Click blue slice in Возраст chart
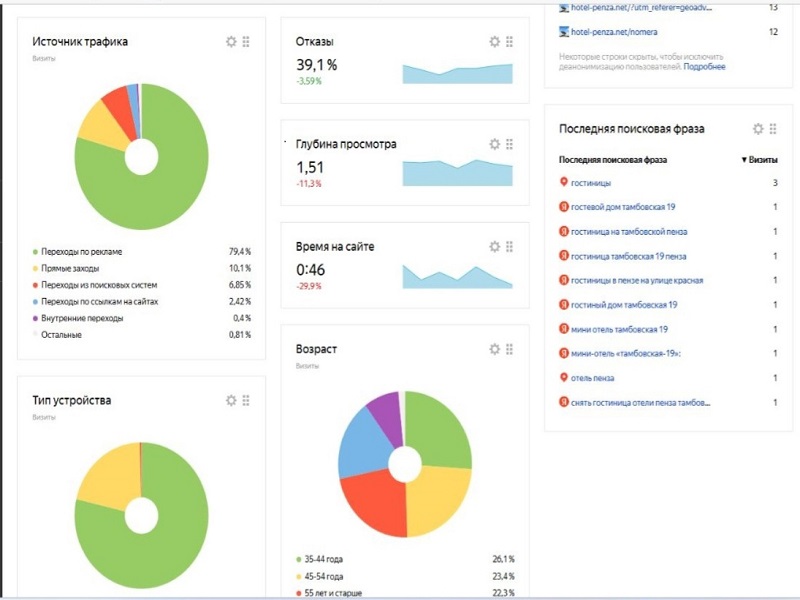Image resolution: width=800 pixels, height=600 pixels. click(x=363, y=444)
